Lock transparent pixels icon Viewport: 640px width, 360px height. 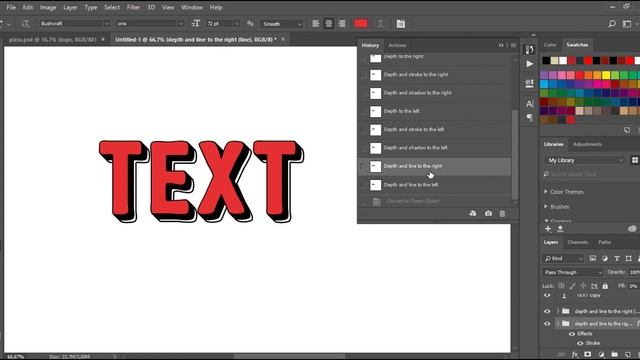pyautogui.click(x=562, y=286)
